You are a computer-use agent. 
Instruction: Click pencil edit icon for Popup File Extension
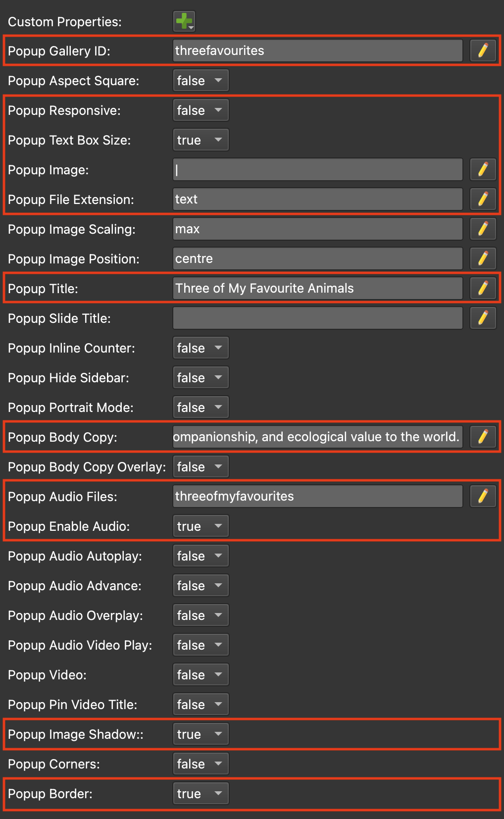tap(483, 199)
